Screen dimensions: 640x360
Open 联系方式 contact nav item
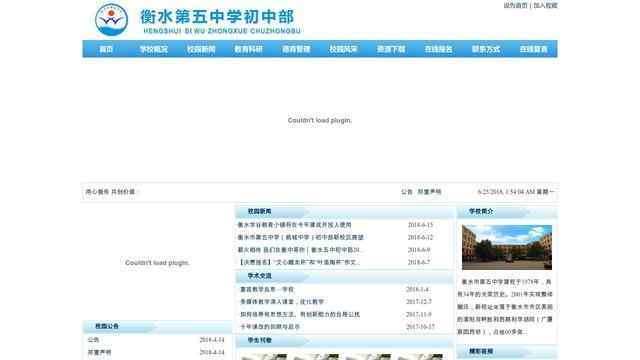tap(486, 49)
